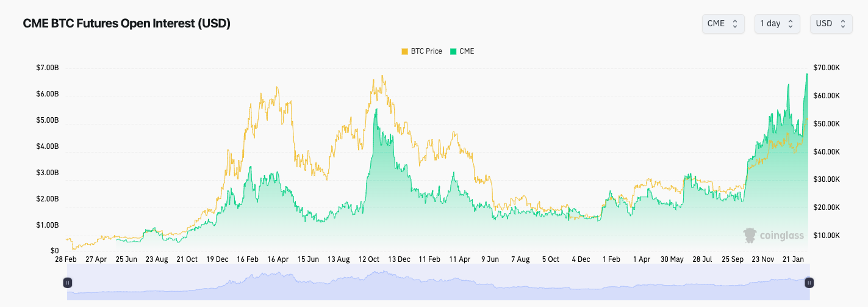Screen dimensions: 868x307
Task: Click the $7.00B label on left axis
Action: point(48,68)
